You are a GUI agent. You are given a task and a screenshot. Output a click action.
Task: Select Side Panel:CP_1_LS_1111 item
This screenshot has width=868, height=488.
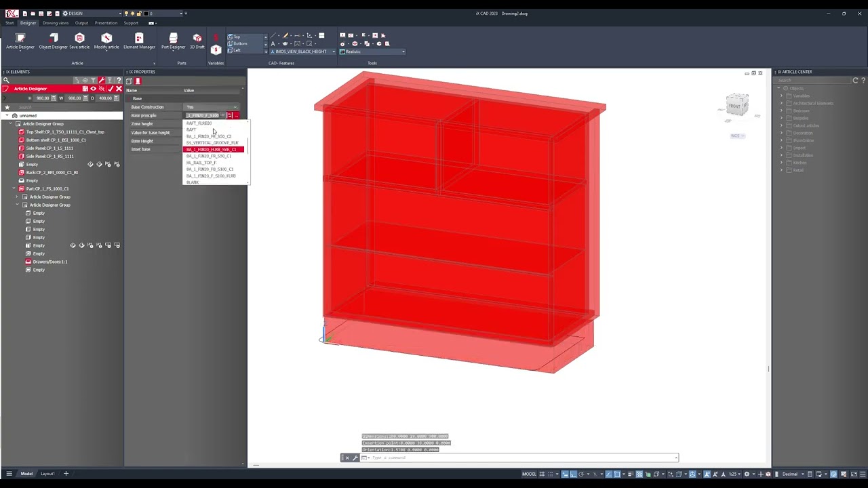[50, 148]
